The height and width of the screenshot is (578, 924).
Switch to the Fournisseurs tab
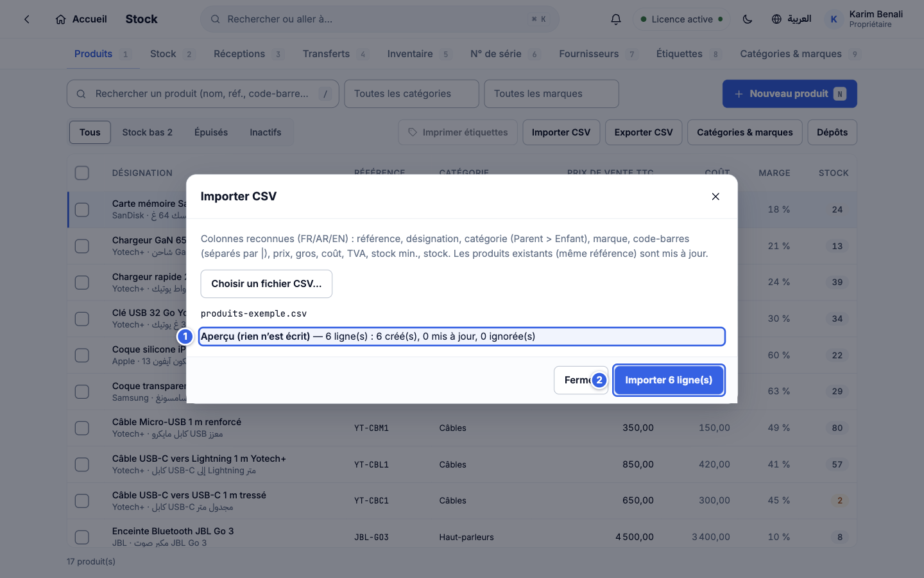[x=599, y=54]
